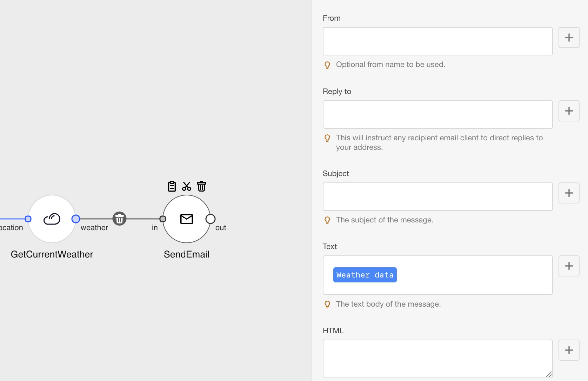Click into the Subject field
588x381 pixels.
pyautogui.click(x=437, y=197)
